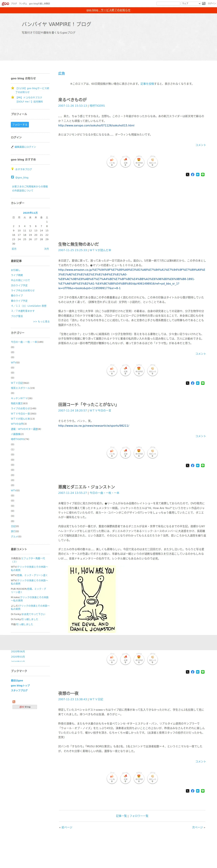The width and height of the screenshot is (217, 868).
Task: Share 悪魔とダニエル・ジョンストン post on X
Action: pos(188,672)
